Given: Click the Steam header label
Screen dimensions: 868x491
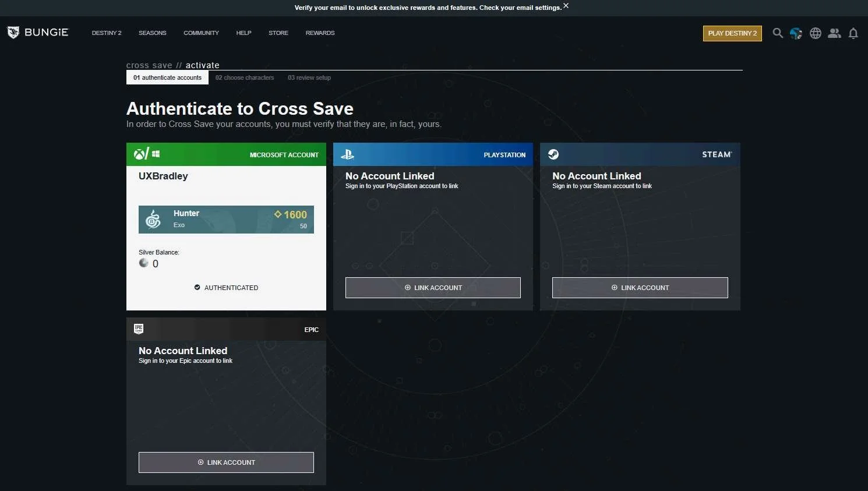Looking at the screenshot, I should point(717,154).
